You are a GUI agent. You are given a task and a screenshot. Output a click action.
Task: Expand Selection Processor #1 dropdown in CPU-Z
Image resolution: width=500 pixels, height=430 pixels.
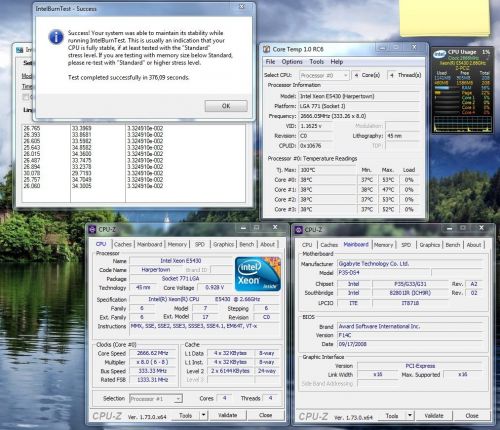[179, 399]
